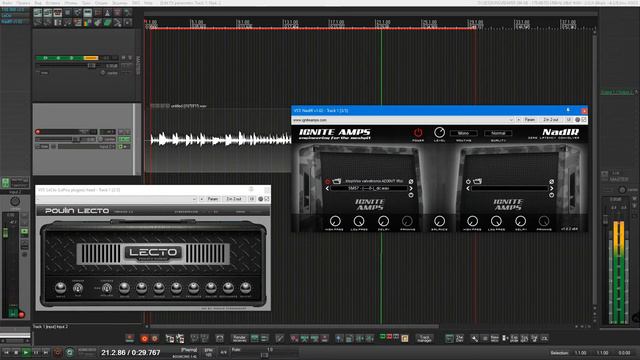The image size is (640, 360).
Task: Select previous impulse on the left cabinet
Action: point(327,188)
